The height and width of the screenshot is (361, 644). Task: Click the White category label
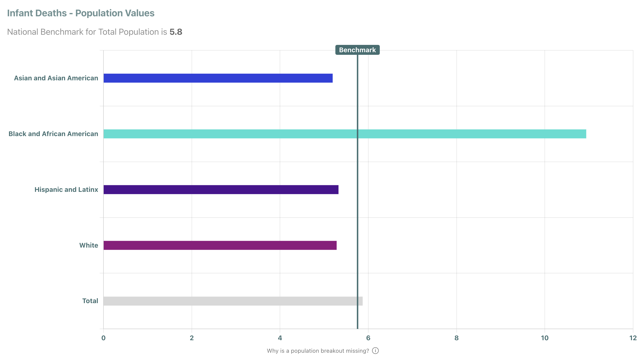pos(89,245)
